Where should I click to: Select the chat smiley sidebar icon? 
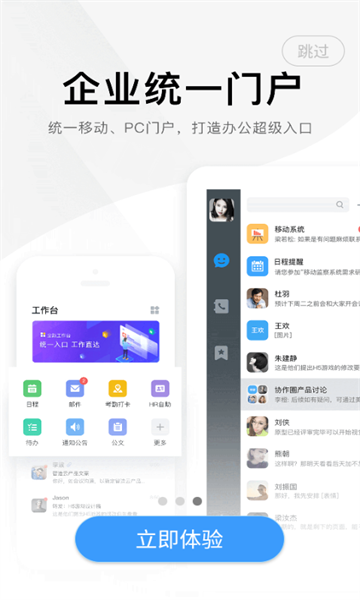click(x=222, y=261)
